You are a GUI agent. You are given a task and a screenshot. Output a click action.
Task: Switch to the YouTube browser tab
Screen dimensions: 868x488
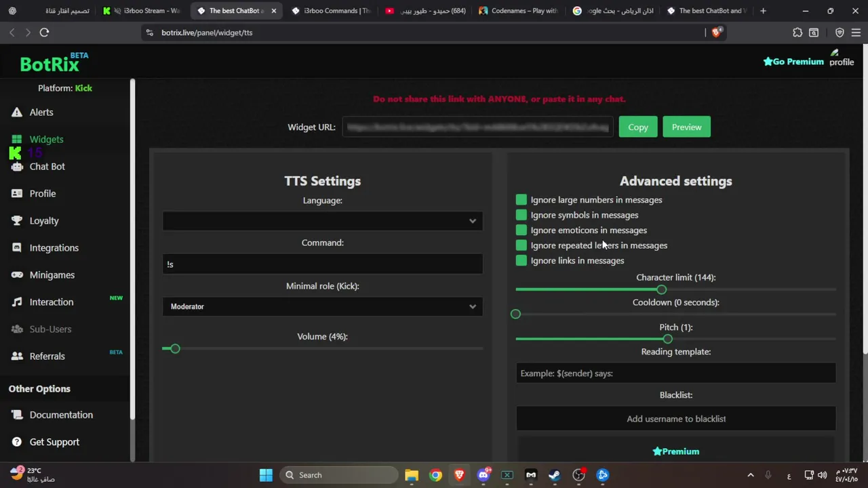tap(424, 11)
